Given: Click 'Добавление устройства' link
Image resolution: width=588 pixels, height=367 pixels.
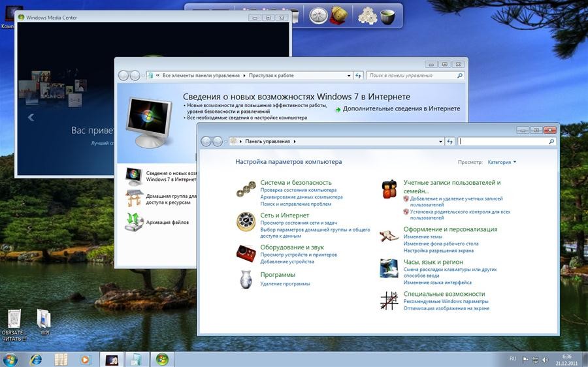Looking at the screenshot, I should (287, 262).
